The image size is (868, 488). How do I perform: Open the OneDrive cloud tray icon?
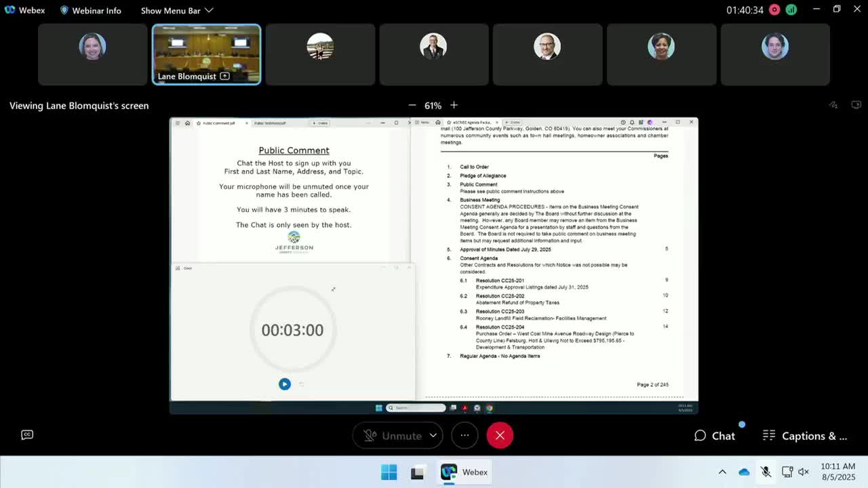744,472
